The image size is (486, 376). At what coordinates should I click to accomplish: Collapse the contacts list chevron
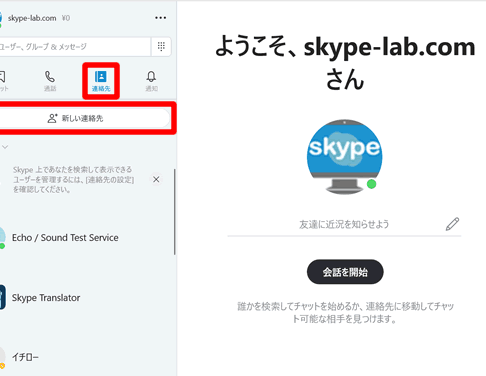tap(5, 147)
